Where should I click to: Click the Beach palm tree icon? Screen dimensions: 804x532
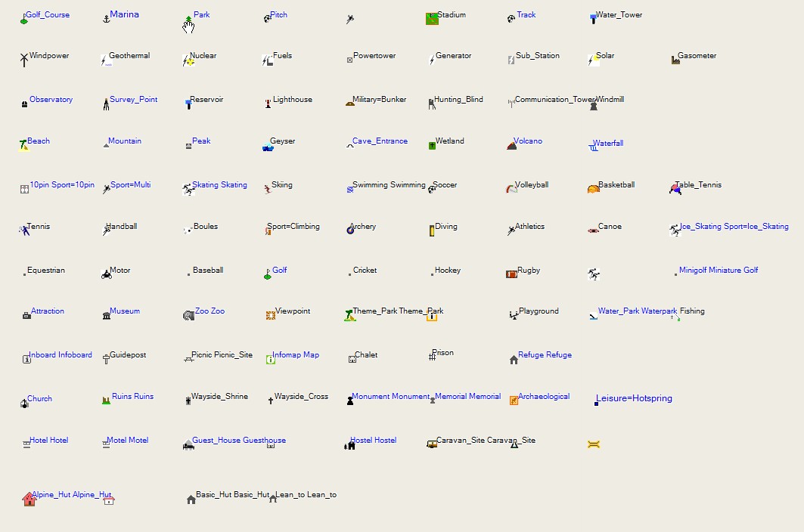[x=23, y=146]
